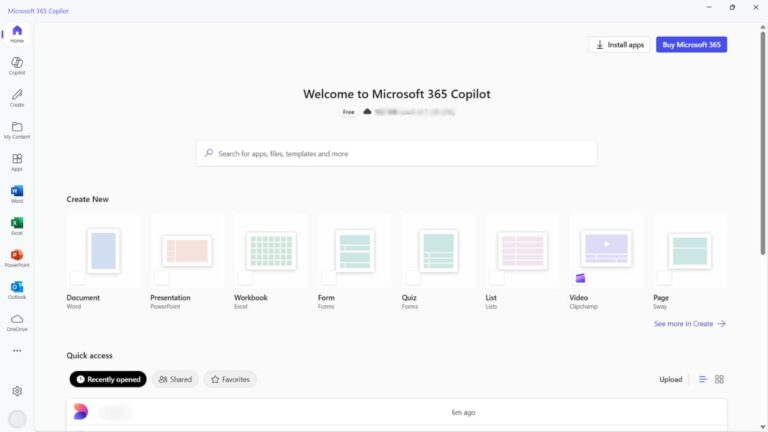
Task: Open Copilot from the sidebar
Action: pyautogui.click(x=17, y=66)
